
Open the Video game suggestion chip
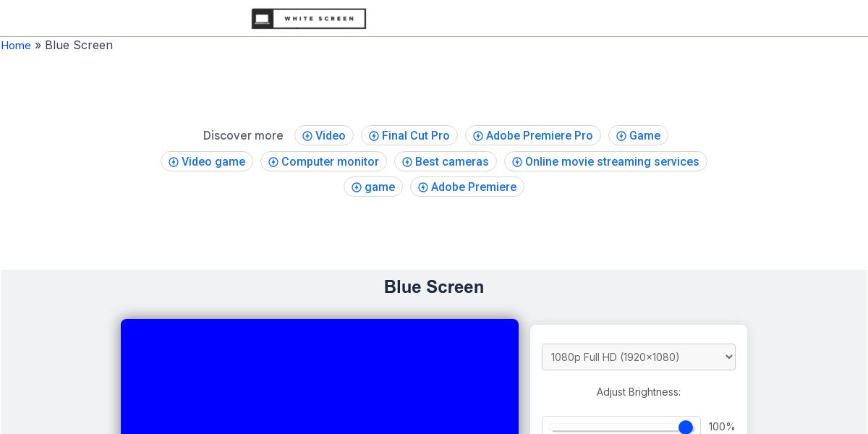click(x=207, y=161)
